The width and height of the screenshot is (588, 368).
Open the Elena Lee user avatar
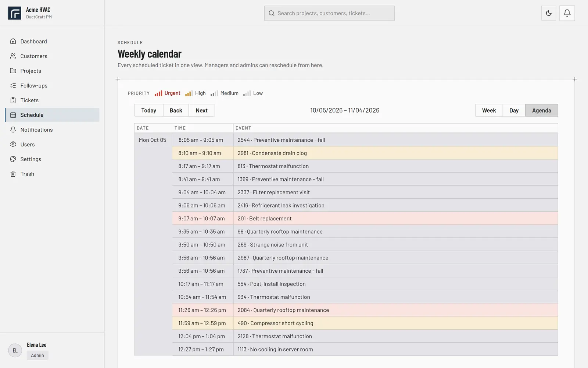point(15,350)
